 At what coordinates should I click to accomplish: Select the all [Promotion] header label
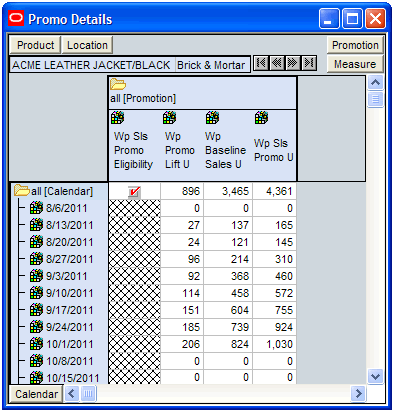click(143, 99)
